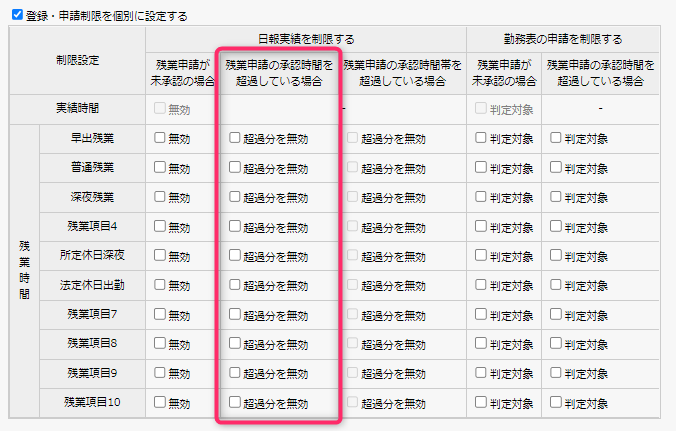Screen dimensions: 676x431
Task: Enable 超過分を無効 in highlighted column for 所定休日深夜
Action: click(235, 255)
